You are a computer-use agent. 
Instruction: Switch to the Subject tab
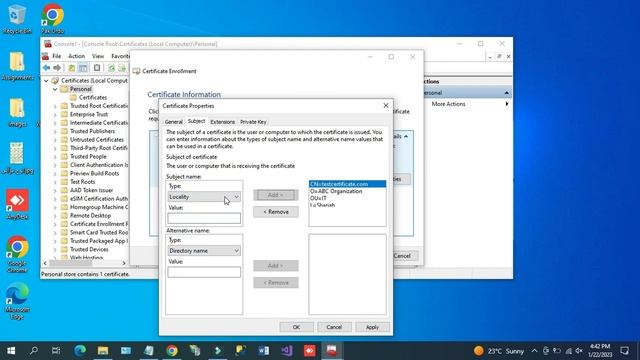(196, 121)
